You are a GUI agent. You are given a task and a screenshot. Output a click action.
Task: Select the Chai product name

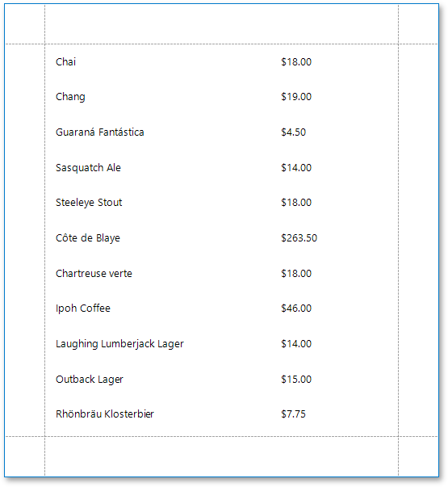tap(65, 62)
